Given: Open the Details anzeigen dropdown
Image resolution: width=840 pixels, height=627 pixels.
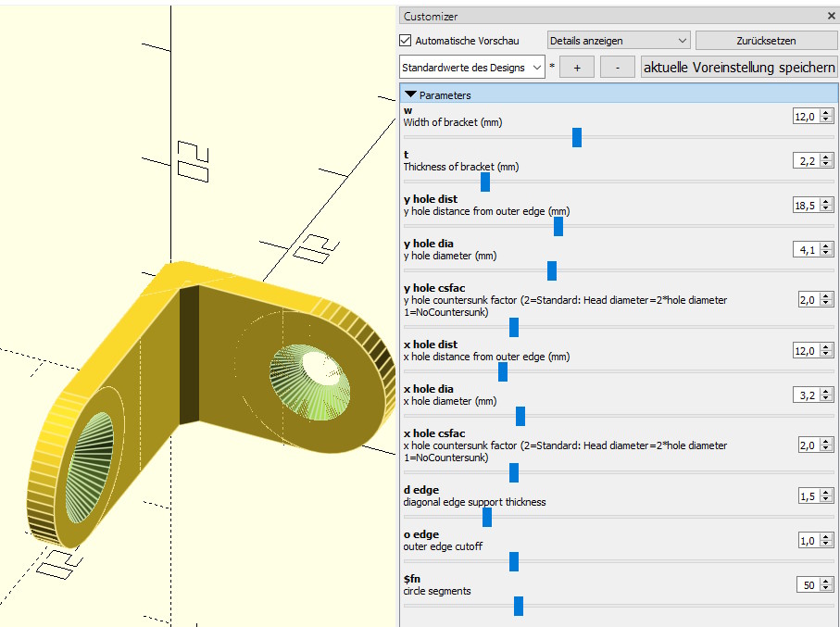Looking at the screenshot, I should tap(619, 40).
